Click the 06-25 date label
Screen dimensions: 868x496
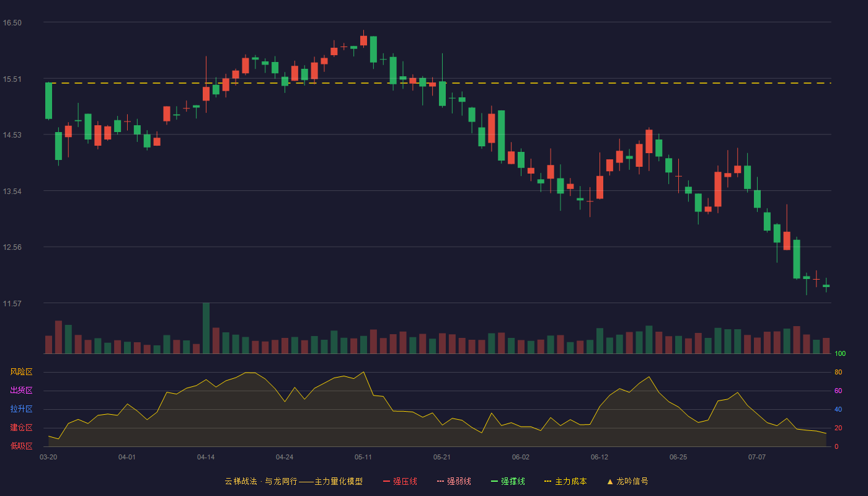[x=678, y=457]
